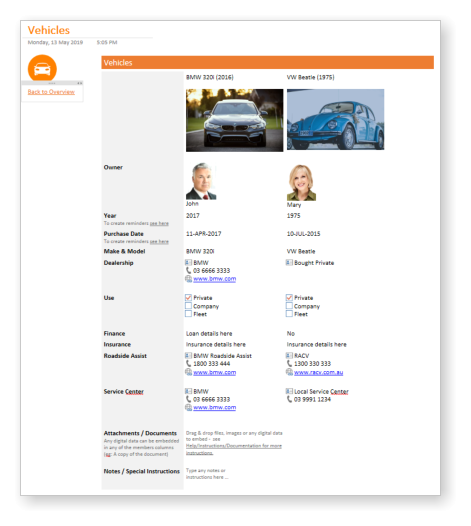This screenshot has height=526, width=471.
Task: Click contact card icon beside RACV
Action: point(289,355)
